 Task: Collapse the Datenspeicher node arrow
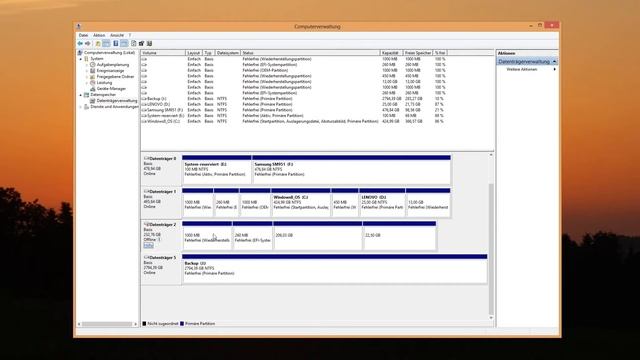pos(81,94)
